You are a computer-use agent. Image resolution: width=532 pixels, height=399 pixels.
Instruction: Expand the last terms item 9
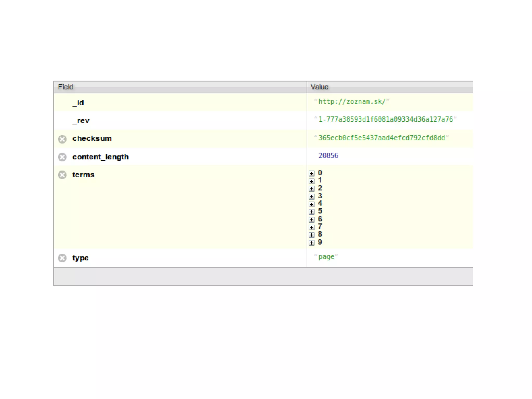click(x=311, y=243)
